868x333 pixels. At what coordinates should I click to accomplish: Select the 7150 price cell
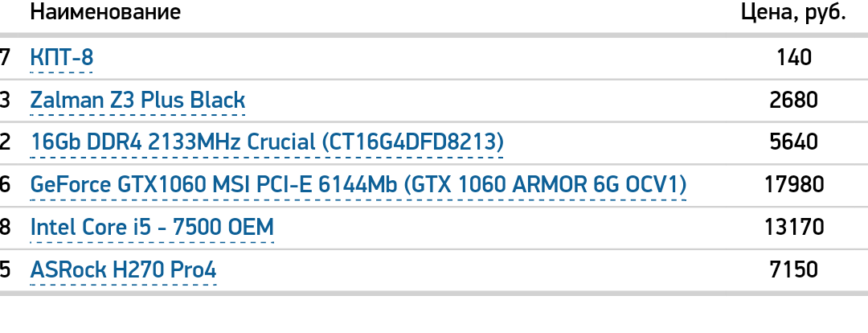(794, 269)
